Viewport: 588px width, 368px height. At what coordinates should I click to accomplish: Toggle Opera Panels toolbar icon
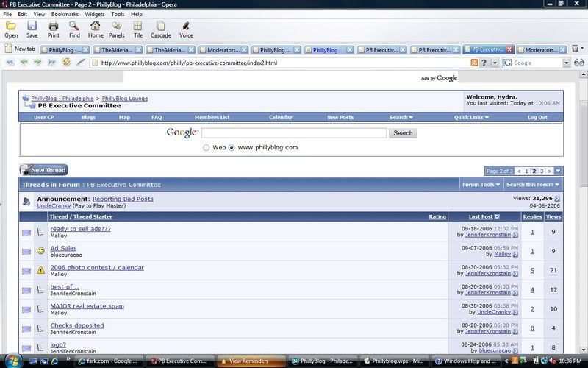[x=117, y=26]
